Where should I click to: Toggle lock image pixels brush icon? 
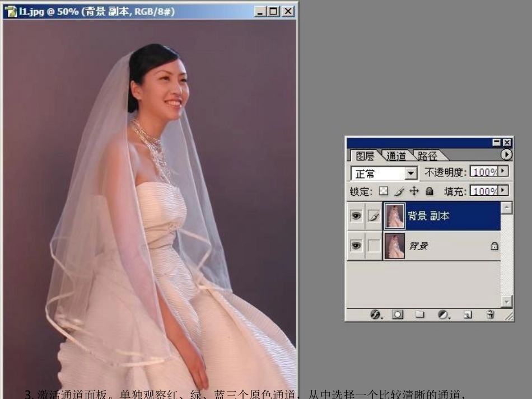coord(399,191)
